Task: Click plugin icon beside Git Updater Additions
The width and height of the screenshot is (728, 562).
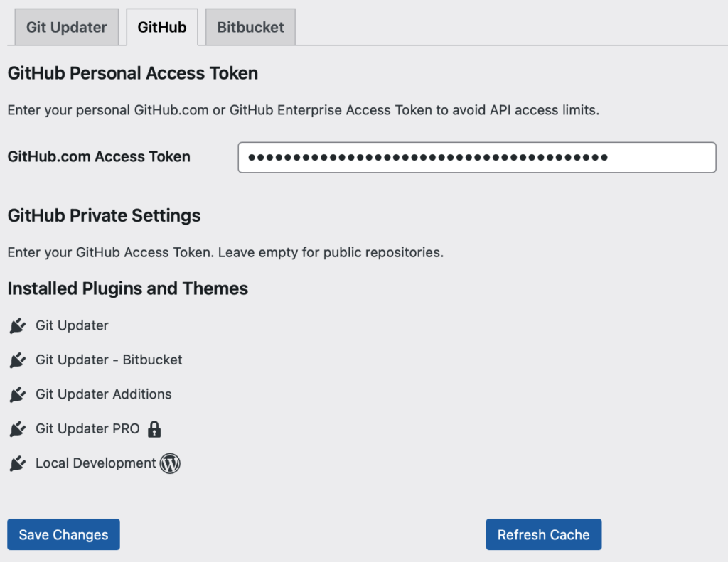Action: 18,394
